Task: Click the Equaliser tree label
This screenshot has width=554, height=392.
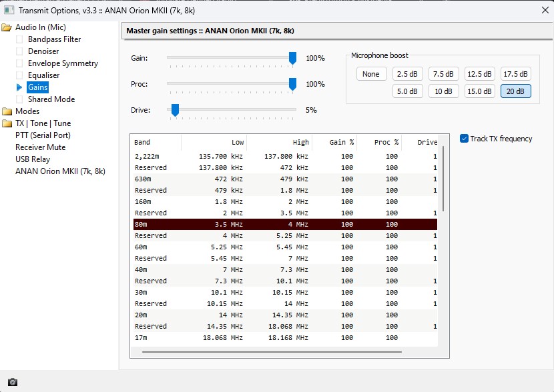Action: pyautogui.click(x=44, y=75)
